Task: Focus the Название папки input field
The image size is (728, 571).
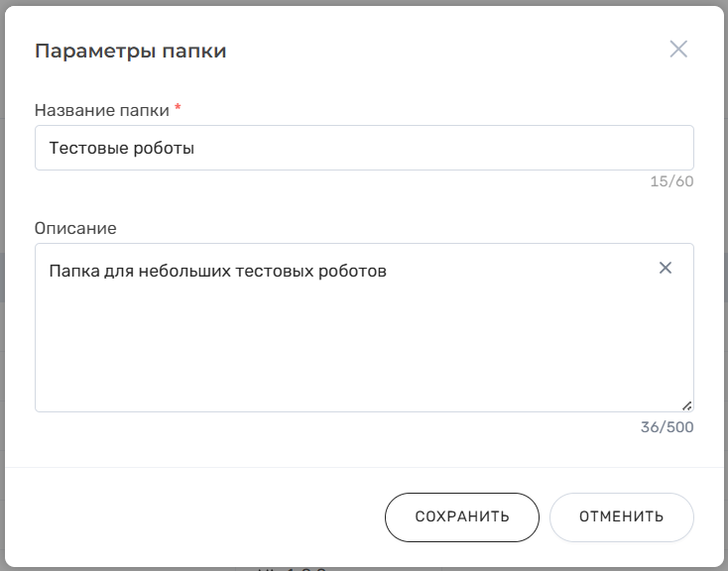Action: click(364, 148)
